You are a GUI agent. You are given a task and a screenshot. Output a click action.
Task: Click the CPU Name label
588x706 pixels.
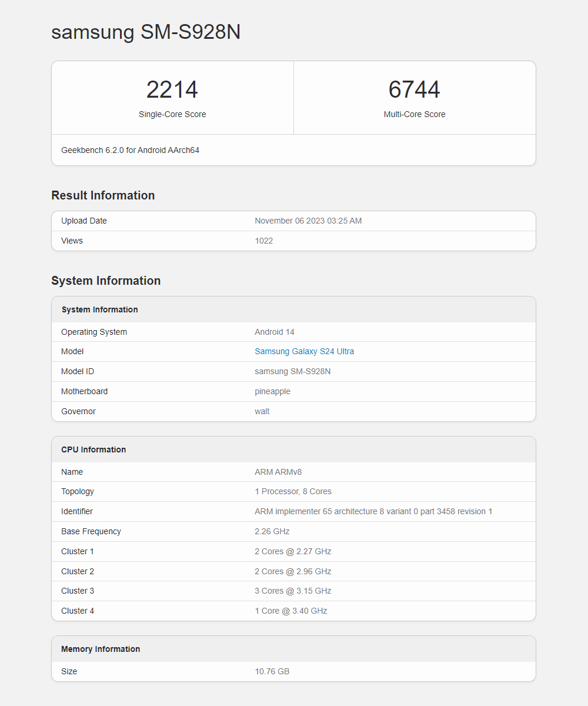(x=72, y=472)
